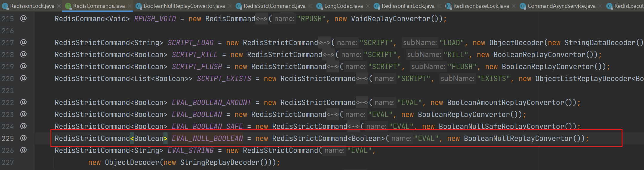Click the gutter @ icon on line 215
Viewport: 644px width, 170px height.
(23, 19)
